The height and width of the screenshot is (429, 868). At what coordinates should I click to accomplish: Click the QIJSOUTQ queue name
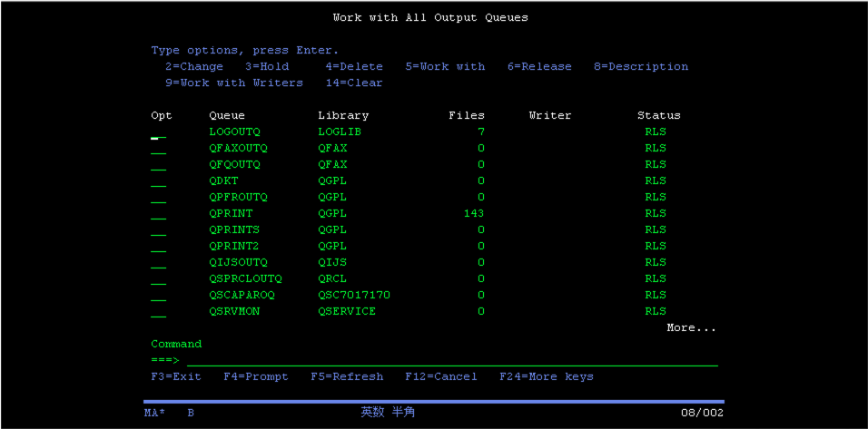click(x=238, y=263)
